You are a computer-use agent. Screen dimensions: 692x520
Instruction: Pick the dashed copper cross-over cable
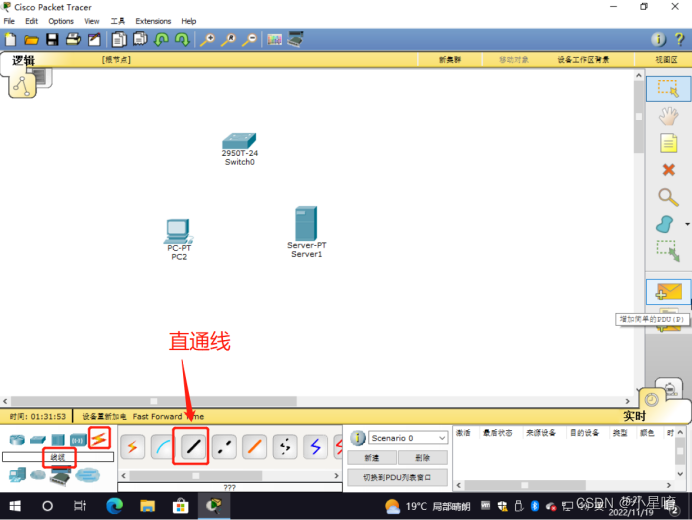pyautogui.click(x=224, y=447)
